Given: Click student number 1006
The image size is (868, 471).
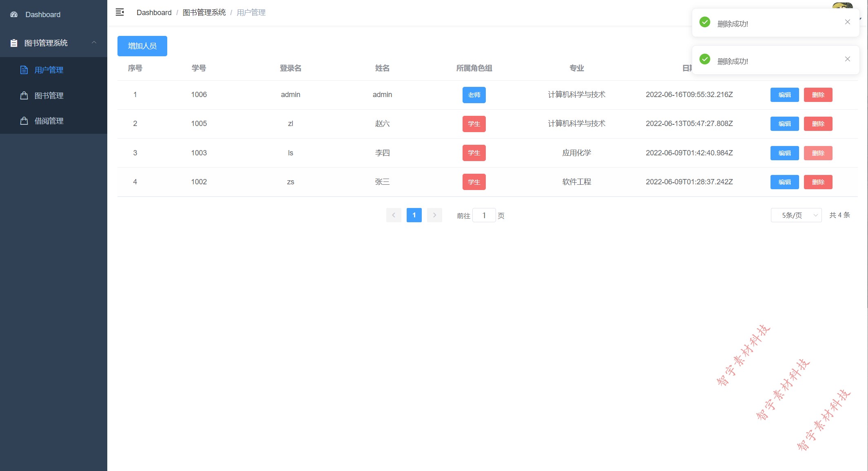Looking at the screenshot, I should [x=199, y=95].
